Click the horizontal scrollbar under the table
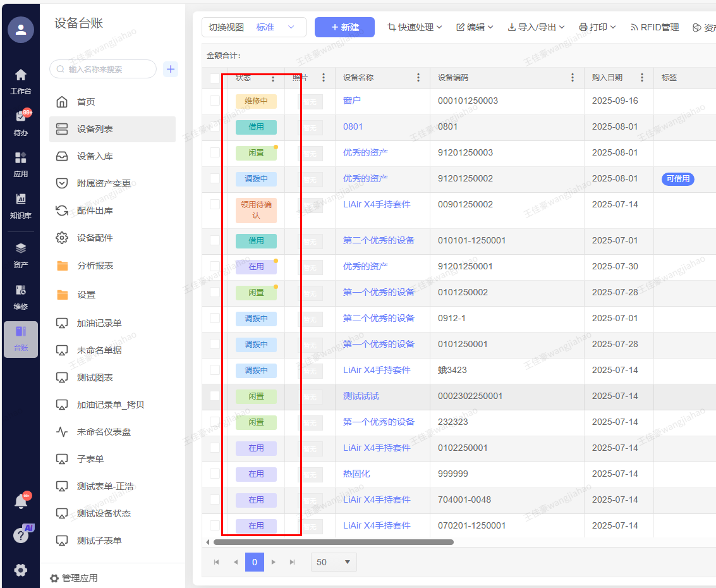This screenshot has height=588, width=716. tap(333, 542)
